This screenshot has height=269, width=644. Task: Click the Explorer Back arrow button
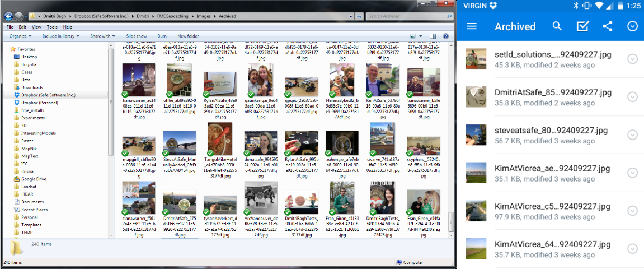click(x=9, y=16)
